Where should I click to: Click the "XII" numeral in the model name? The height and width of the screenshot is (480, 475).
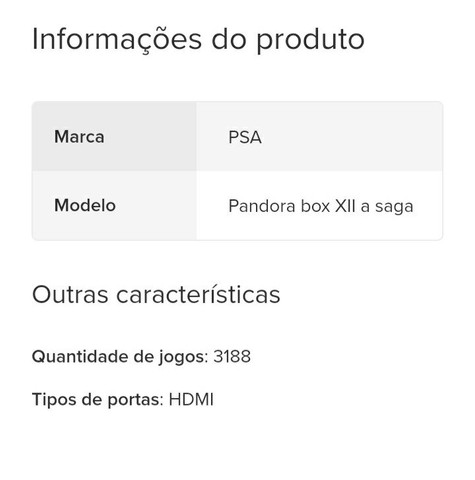click(x=345, y=206)
